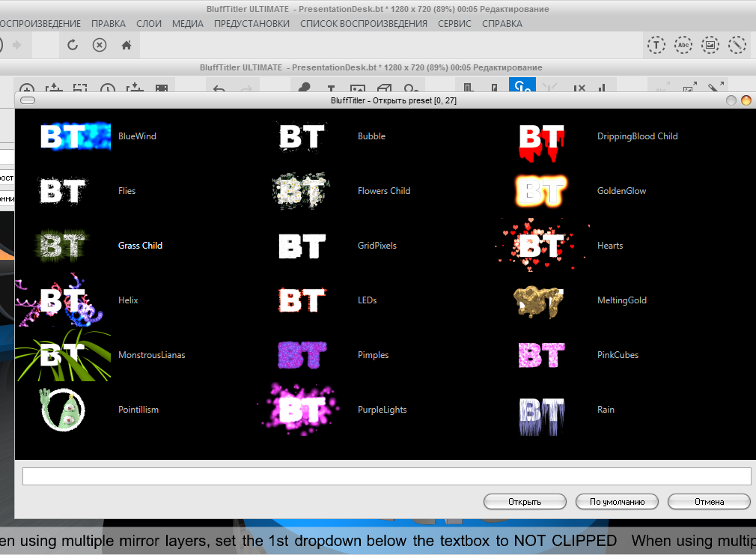This screenshot has height=555, width=756.
Task: Click the 'Grass Child' preset label
Action: click(140, 245)
